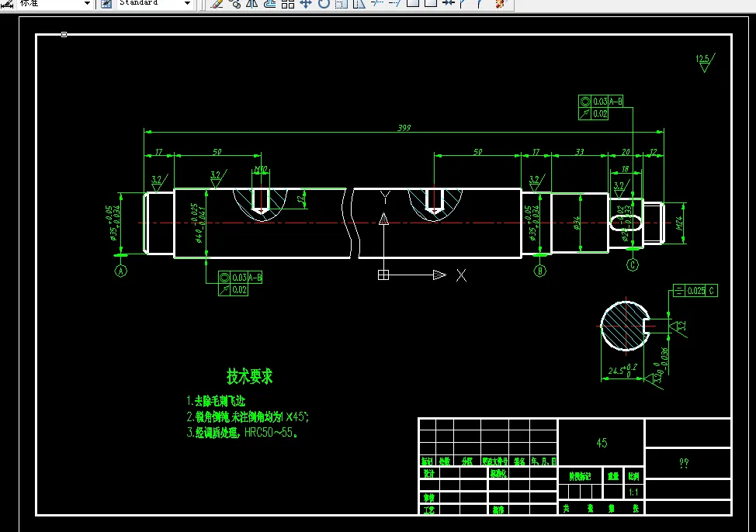Screen dimensions: 756x532
Task: Select the Scale tool
Action: (x=342, y=4)
